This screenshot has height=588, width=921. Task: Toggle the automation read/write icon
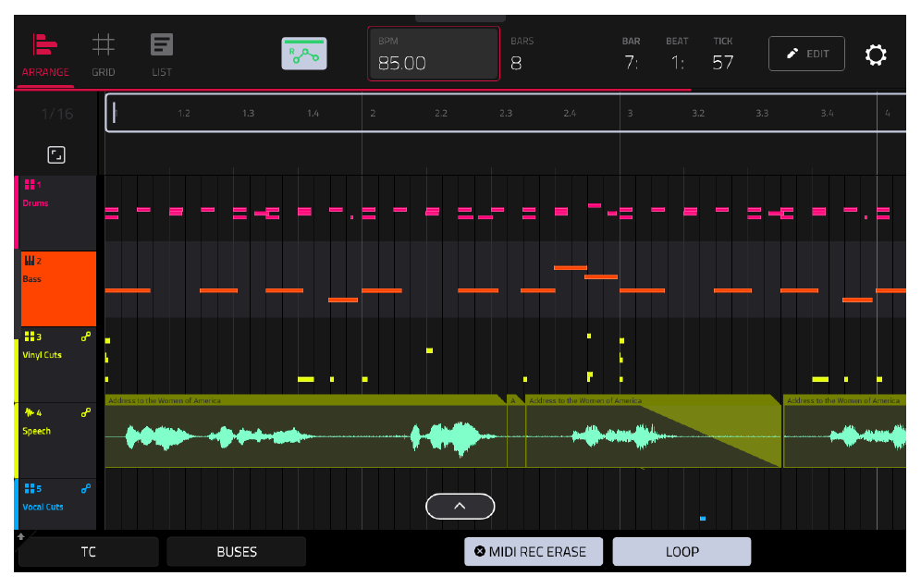click(x=303, y=54)
